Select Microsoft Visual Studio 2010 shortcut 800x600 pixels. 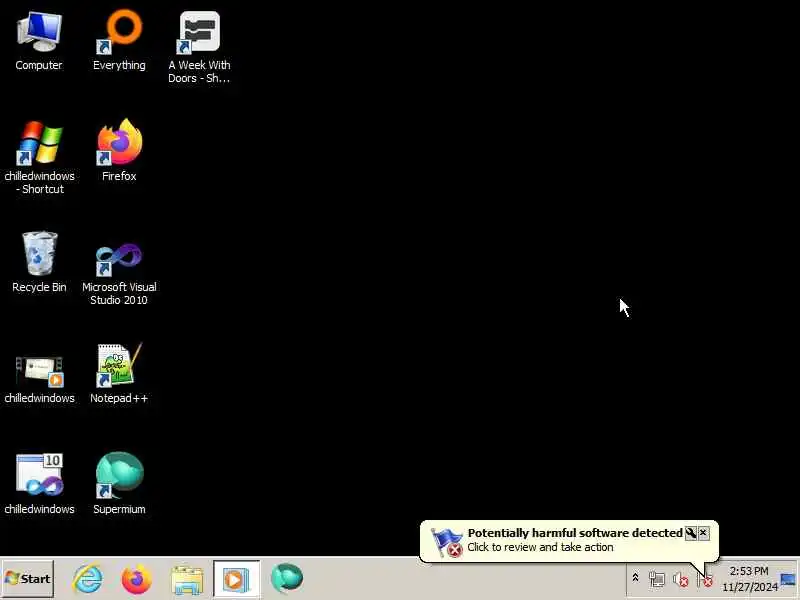(119, 274)
